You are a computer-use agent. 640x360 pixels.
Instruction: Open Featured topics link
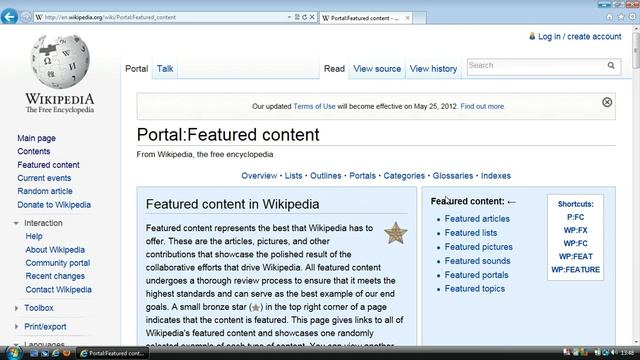click(x=475, y=289)
